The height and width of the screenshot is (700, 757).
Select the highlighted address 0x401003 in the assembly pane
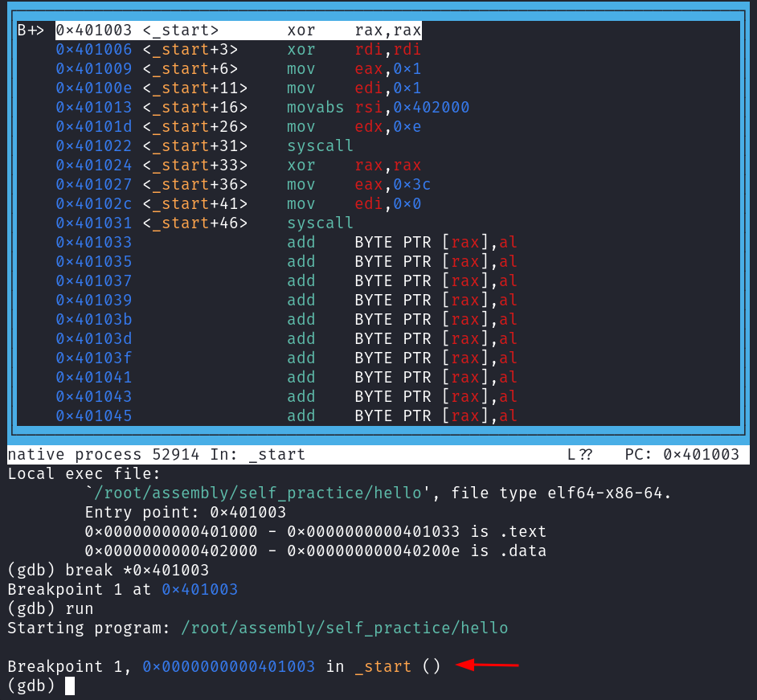pyautogui.click(x=94, y=31)
